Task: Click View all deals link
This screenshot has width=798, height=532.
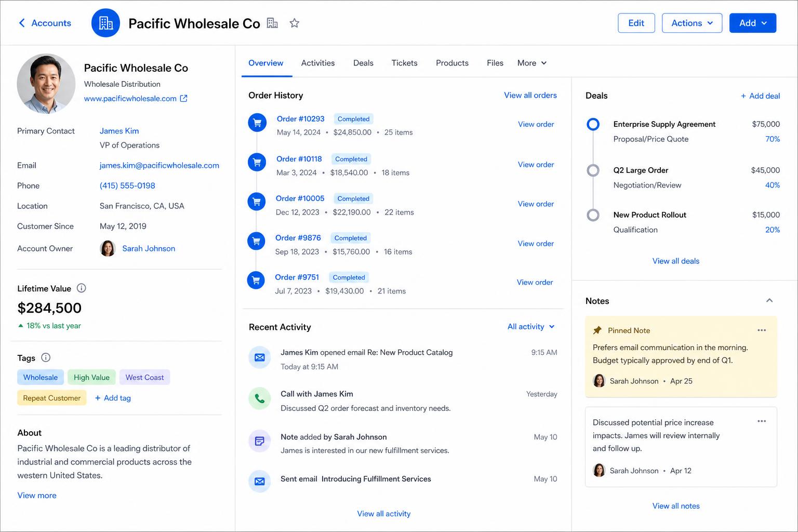Action: coord(676,261)
